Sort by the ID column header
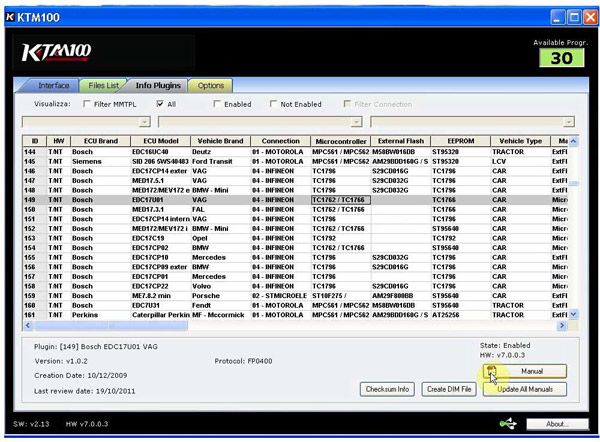Screen dimensions: 600x442 [x=34, y=141]
